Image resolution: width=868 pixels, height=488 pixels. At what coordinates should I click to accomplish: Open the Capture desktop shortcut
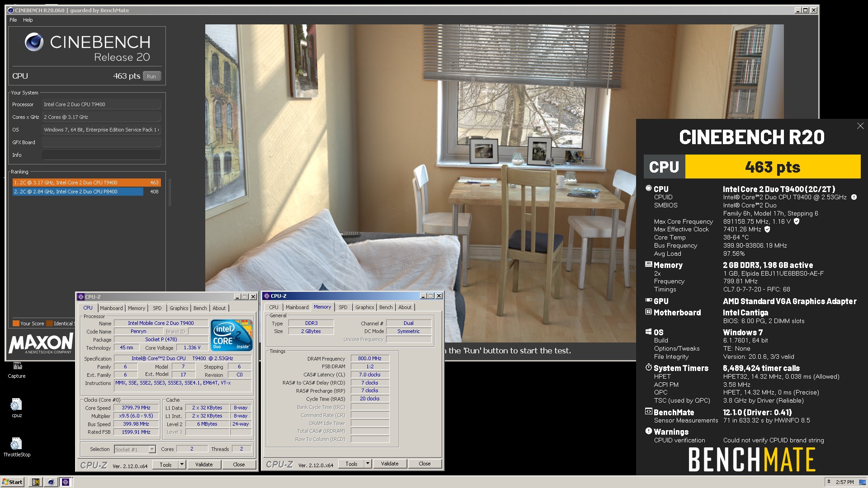point(17,370)
